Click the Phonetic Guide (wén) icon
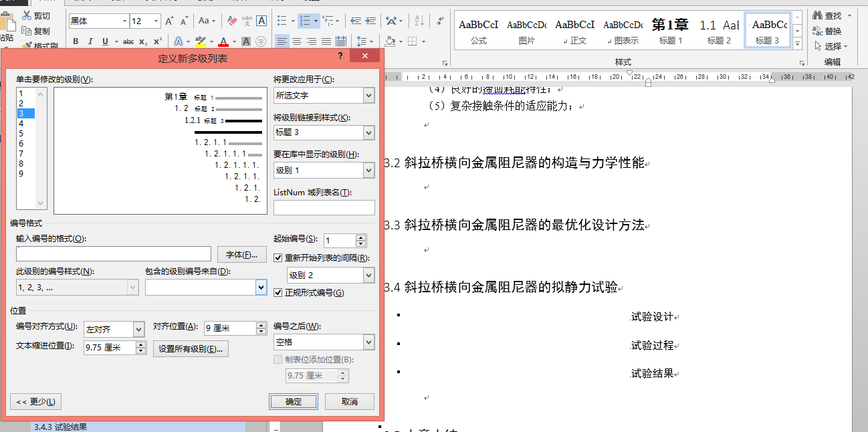This screenshot has width=868, height=432. 247,21
